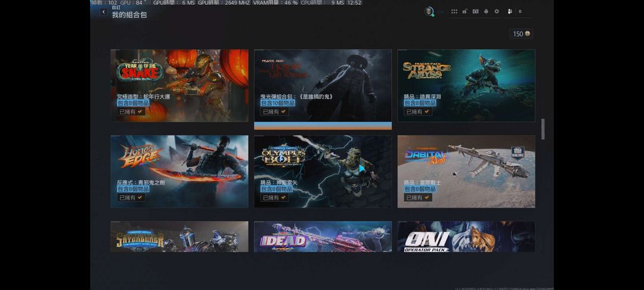This screenshot has width=644, height=290.
Task: Click the open padlock icon
Action: pyautogui.click(x=465, y=11)
